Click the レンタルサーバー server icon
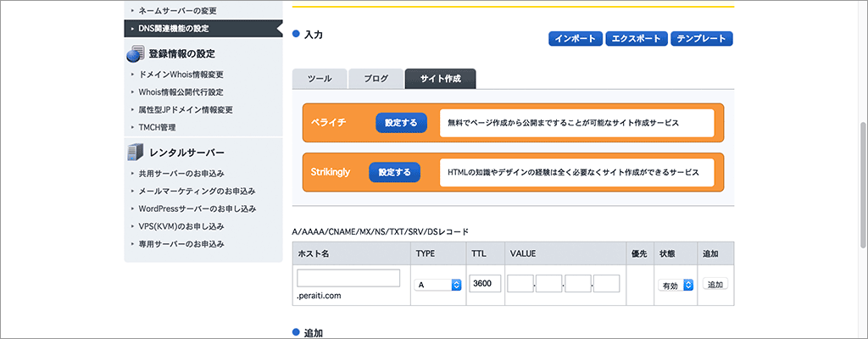Viewport: 868px width, 339px height. pyautogui.click(x=136, y=153)
